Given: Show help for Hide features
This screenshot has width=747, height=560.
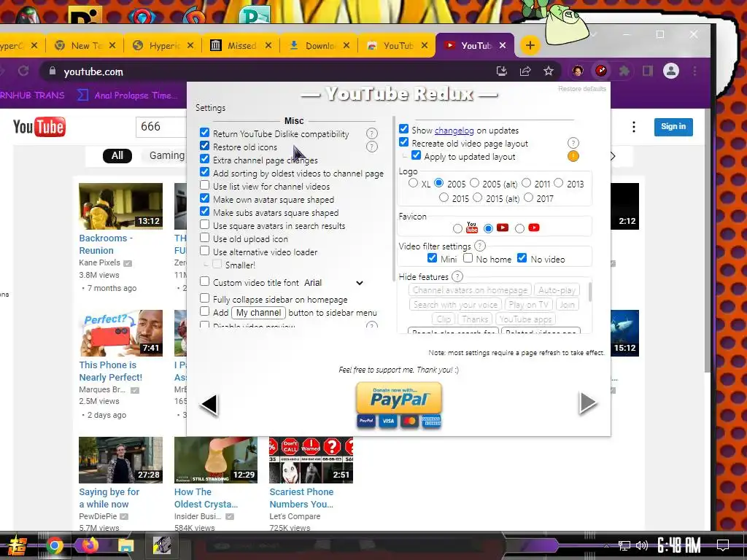Looking at the screenshot, I should 457,276.
